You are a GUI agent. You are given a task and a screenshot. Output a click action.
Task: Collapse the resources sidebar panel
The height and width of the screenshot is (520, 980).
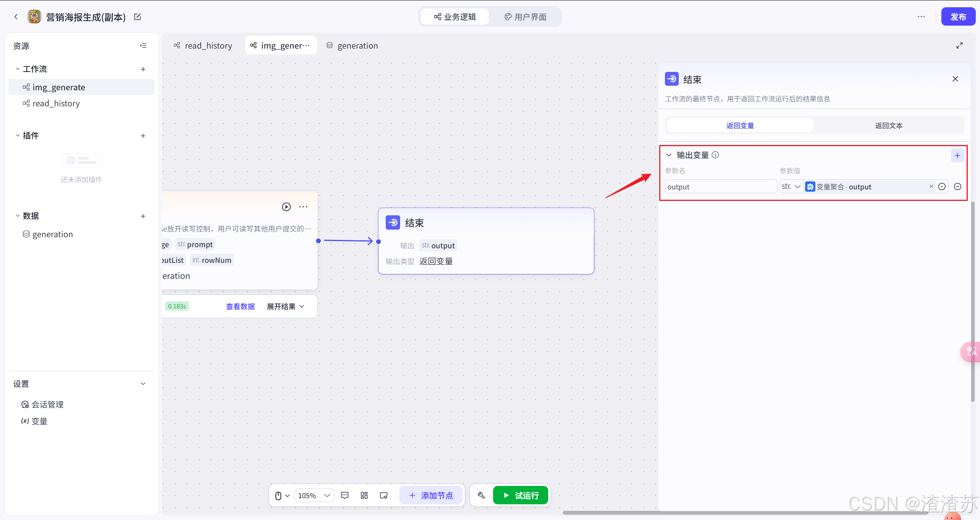click(x=143, y=46)
